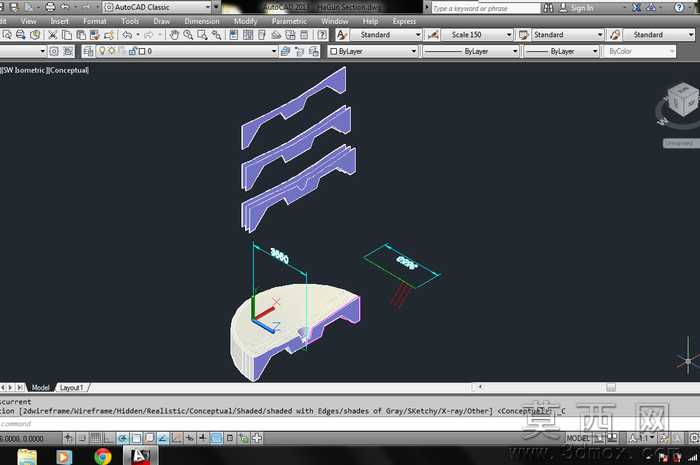Open the Insert menu
Screen dimensions: 700x465
pos(60,21)
